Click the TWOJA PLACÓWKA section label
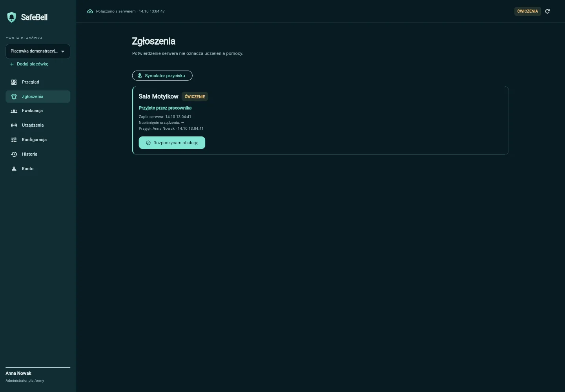 (x=24, y=38)
